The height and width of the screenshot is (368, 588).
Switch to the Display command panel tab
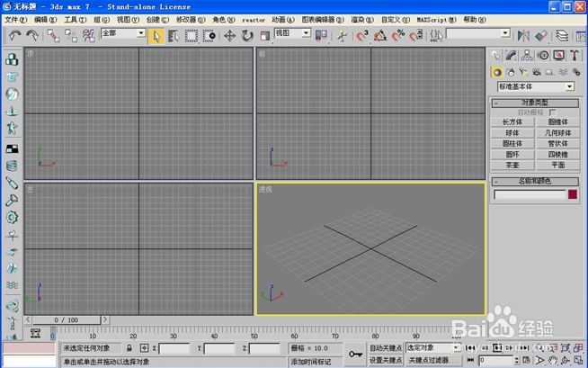tap(558, 56)
